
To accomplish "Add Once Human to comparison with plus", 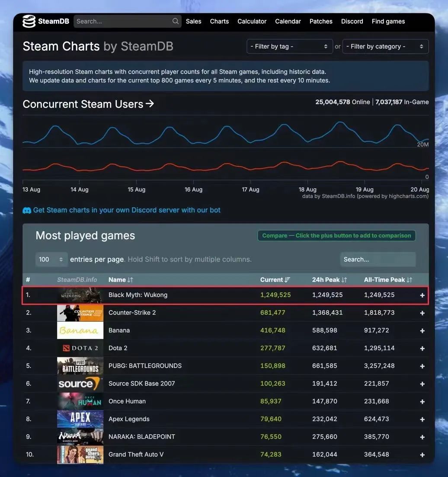I will [x=422, y=402].
